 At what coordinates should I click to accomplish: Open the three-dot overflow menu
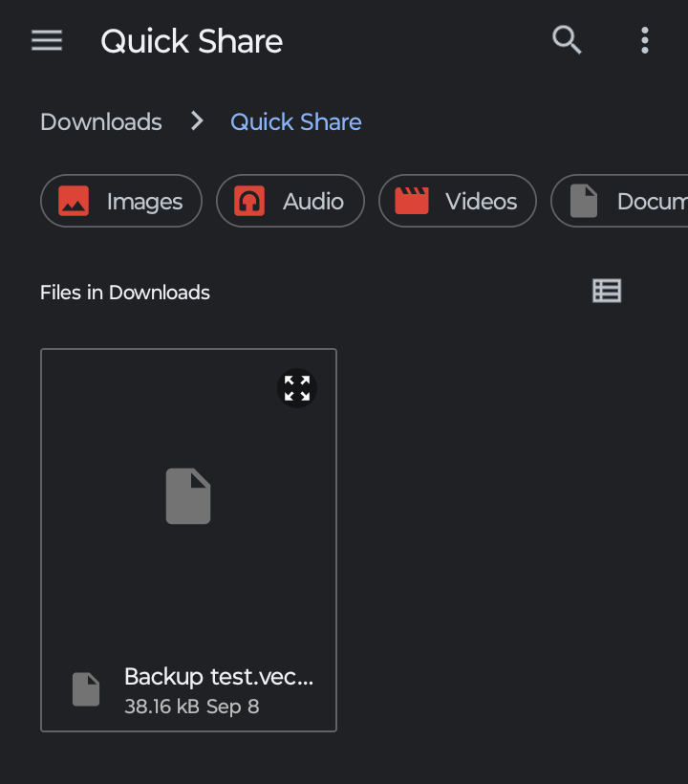(x=645, y=40)
